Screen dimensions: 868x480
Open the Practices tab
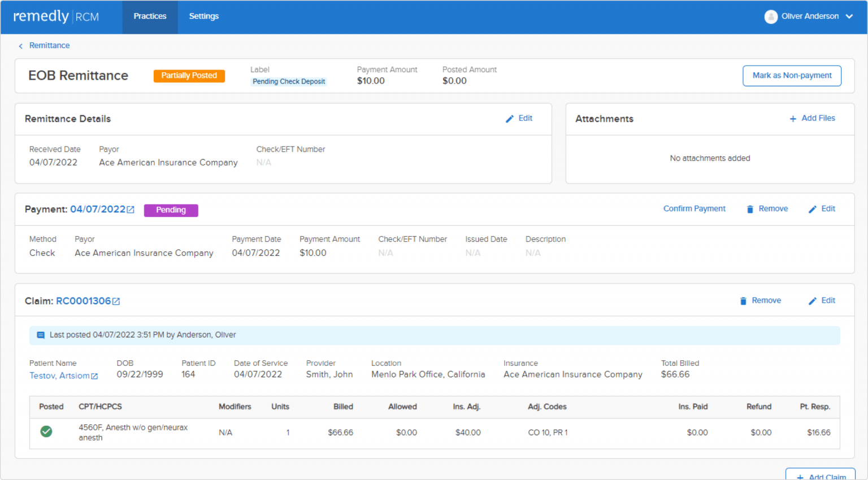tap(150, 16)
